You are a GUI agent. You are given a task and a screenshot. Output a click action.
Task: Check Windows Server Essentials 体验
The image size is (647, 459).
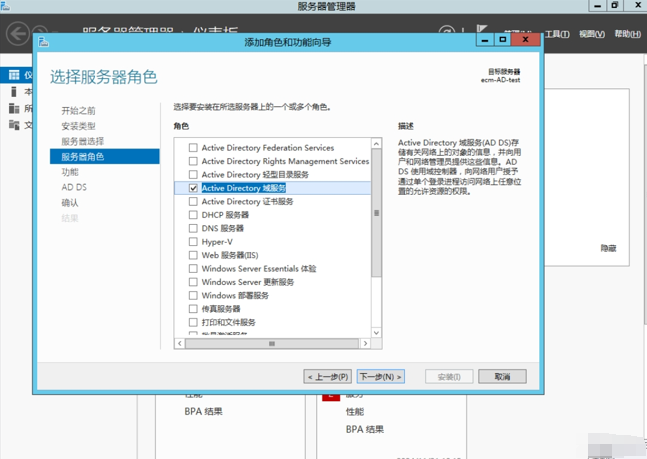point(193,268)
